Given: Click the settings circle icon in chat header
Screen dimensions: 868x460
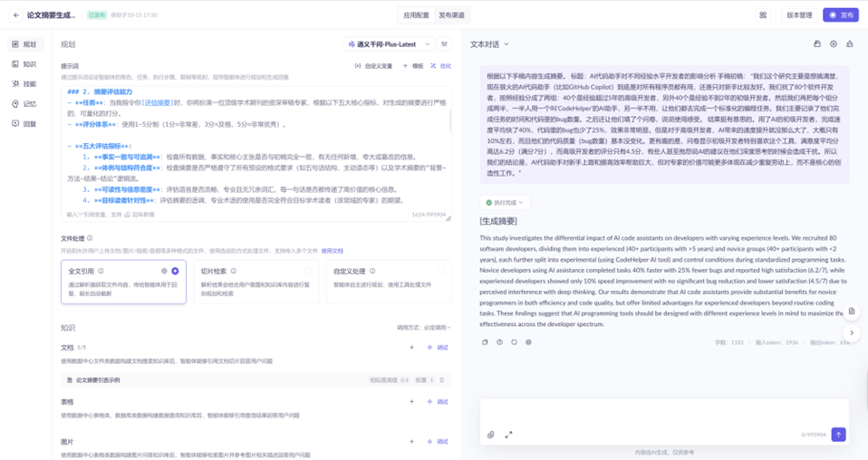Looking at the screenshot, I should point(834,44).
